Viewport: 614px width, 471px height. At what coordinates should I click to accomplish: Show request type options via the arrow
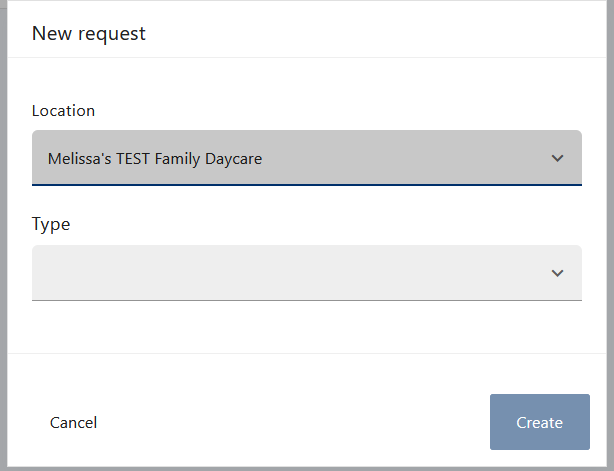pyautogui.click(x=557, y=273)
